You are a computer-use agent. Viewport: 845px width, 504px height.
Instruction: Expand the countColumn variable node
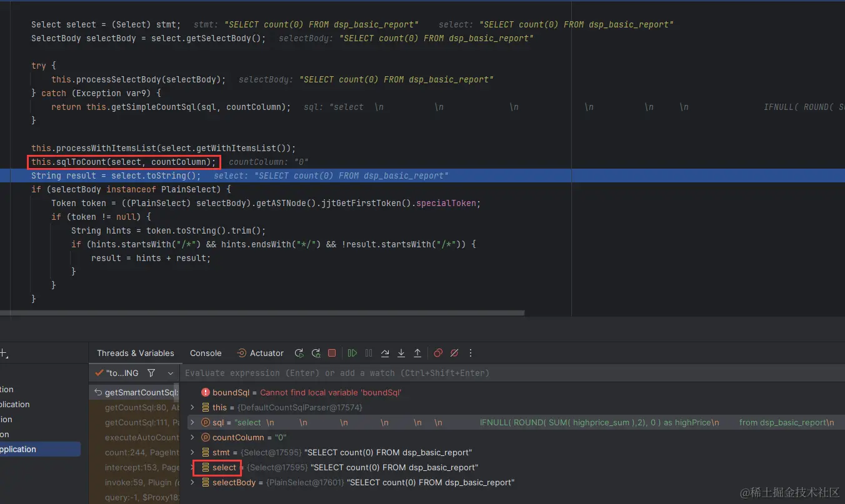click(192, 437)
